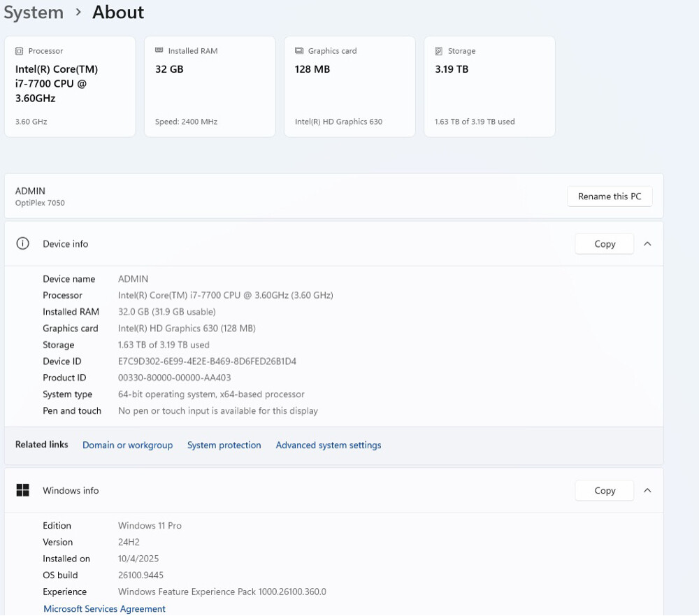The image size is (699, 616).
Task: Collapse the Device info section chevron
Action: tap(648, 243)
